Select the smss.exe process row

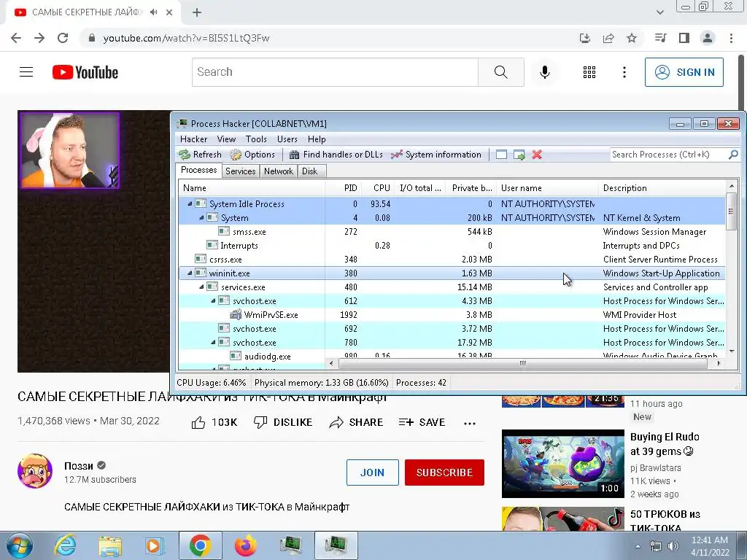452,231
